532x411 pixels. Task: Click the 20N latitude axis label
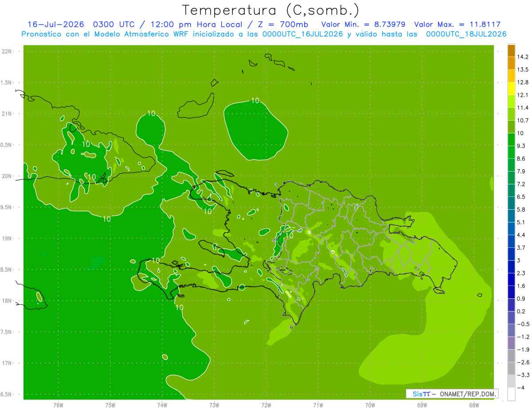coord(7,176)
